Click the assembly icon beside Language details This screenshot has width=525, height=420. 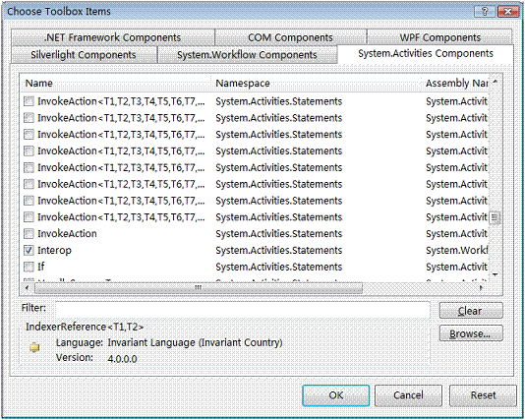point(34,347)
